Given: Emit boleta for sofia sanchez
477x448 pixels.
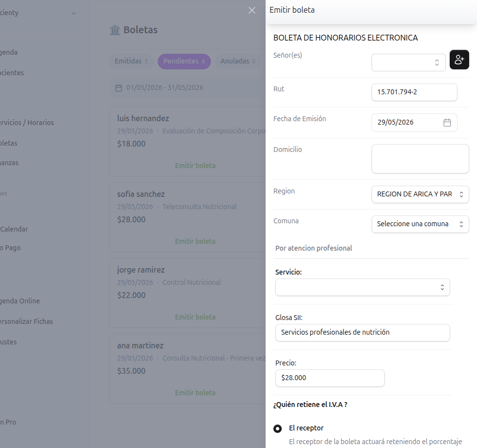Looking at the screenshot, I should coord(195,241).
